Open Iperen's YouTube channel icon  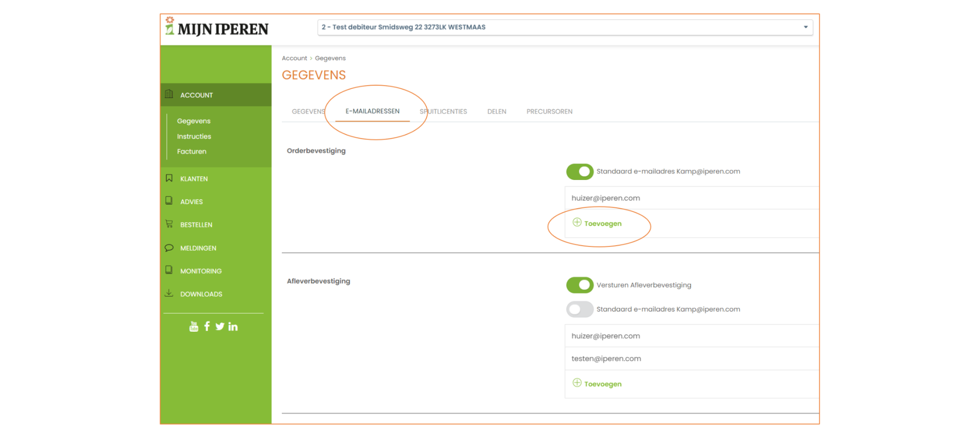194,326
